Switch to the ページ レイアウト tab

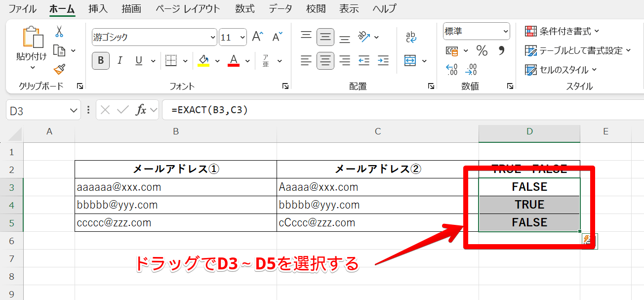click(x=188, y=8)
